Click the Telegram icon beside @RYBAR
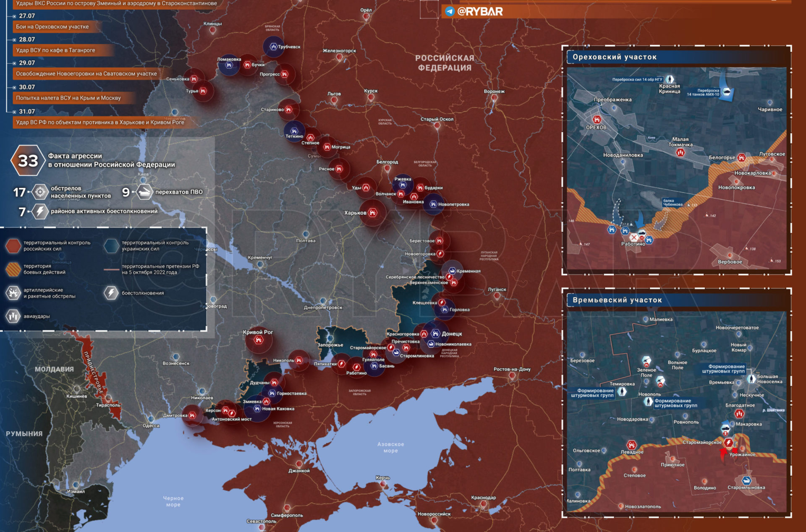 pyautogui.click(x=450, y=11)
